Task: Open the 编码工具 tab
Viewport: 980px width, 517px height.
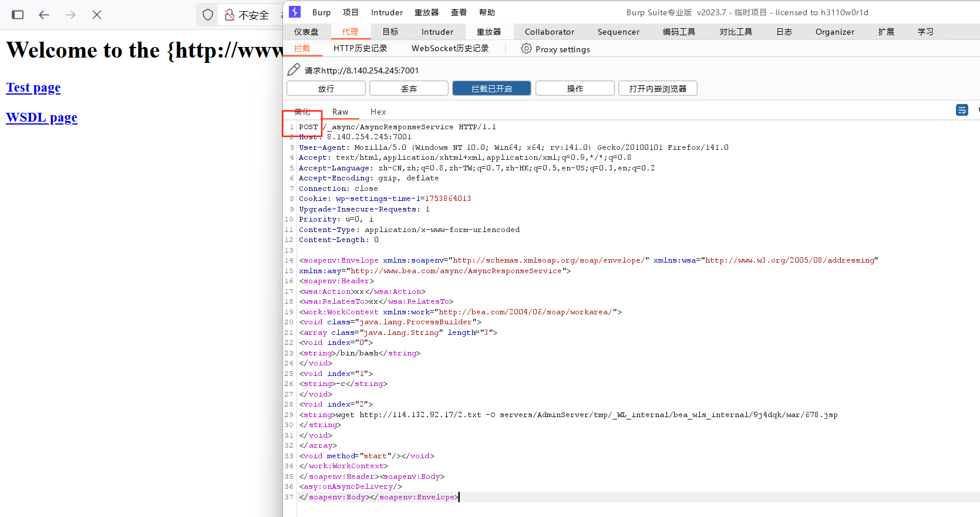Action: point(679,32)
